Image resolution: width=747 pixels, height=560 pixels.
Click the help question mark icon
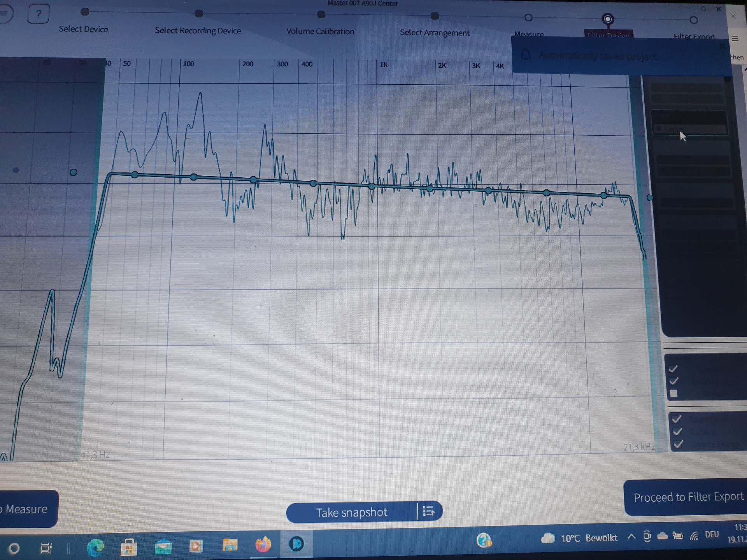[x=39, y=14]
